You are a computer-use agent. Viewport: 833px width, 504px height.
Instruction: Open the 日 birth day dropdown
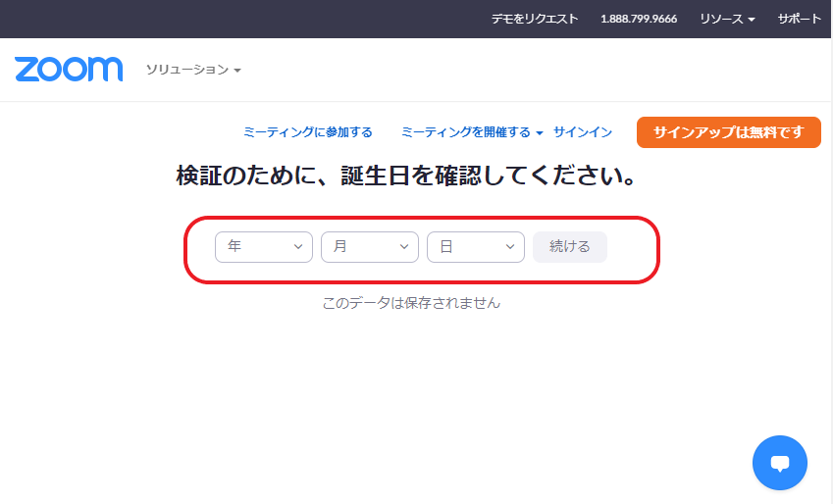pyautogui.click(x=475, y=247)
